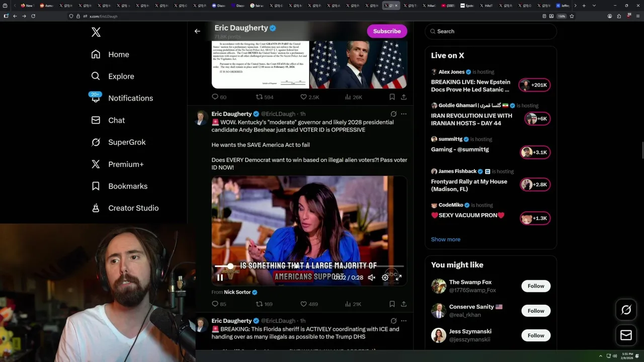Enter video fullscreen mode

[x=398, y=278]
